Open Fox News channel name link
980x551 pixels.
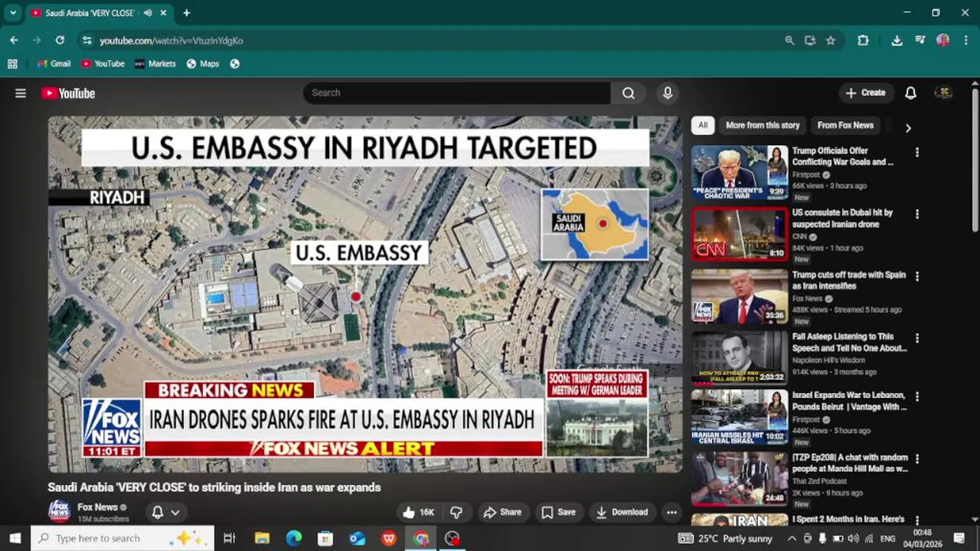click(x=97, y=507)
